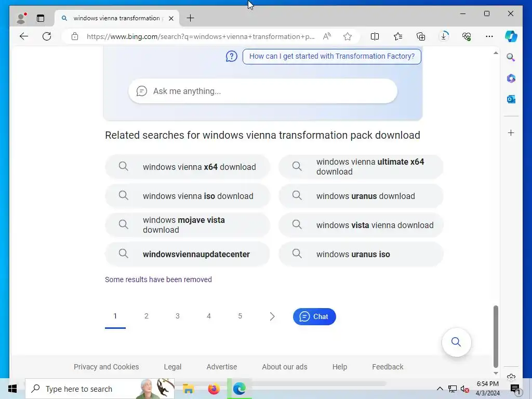Open the Copilot sidebar icon

[x=511, y=36]
